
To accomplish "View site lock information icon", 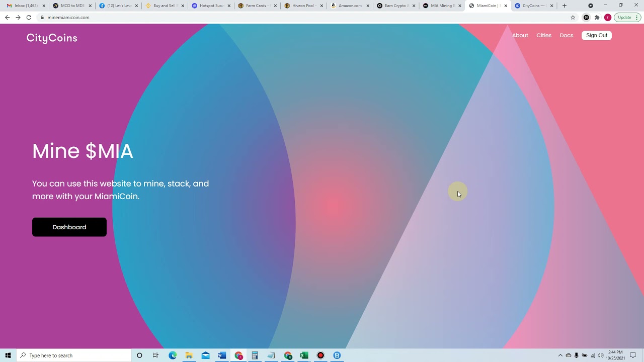I will click(42, 17).
